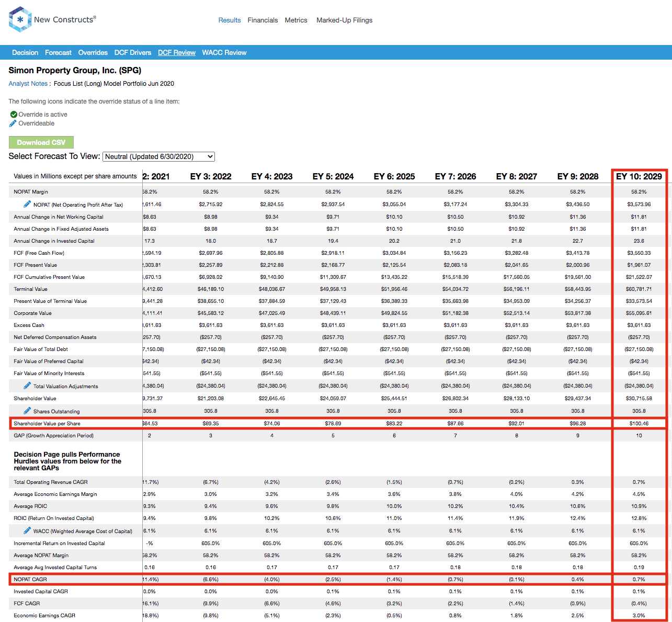This screenshot has height=622, width=672.
Task: Click the Download CSV button
Action: [41, 142]
